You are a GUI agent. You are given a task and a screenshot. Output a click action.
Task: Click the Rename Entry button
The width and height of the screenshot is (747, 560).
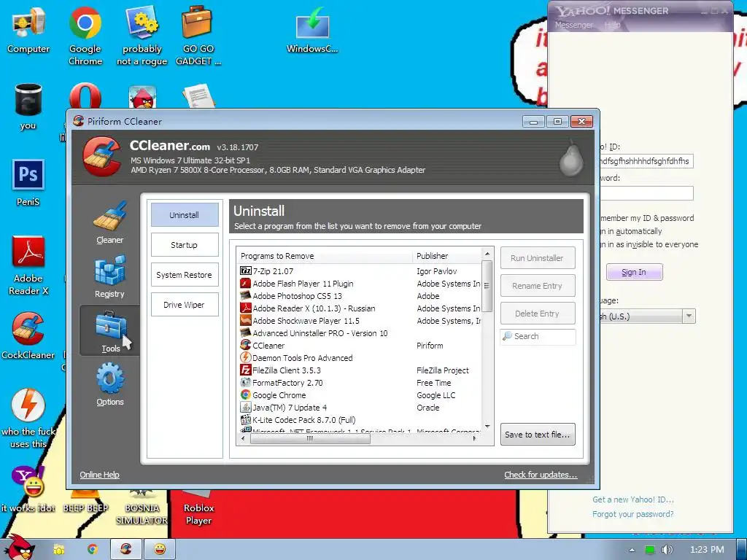point(538,286)
